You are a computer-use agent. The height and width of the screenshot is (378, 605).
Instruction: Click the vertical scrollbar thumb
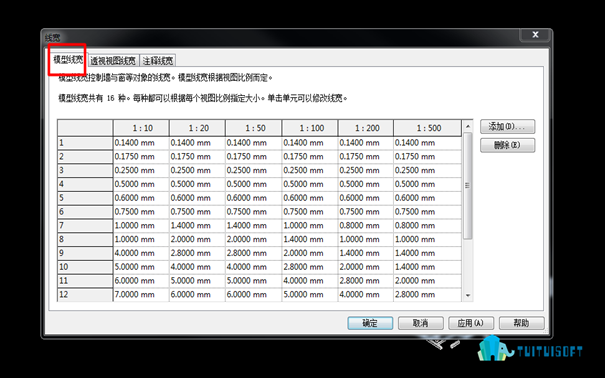pyautogui.click(x=468, y=186)
